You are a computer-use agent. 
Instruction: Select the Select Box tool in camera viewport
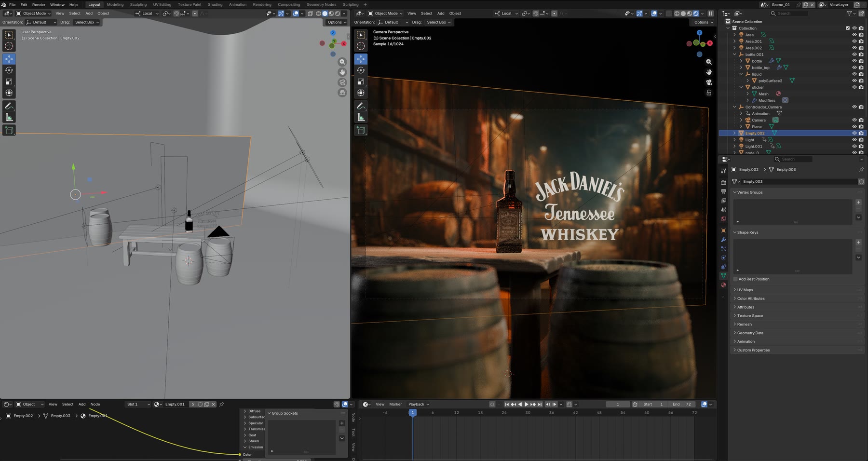coord(361,35)
